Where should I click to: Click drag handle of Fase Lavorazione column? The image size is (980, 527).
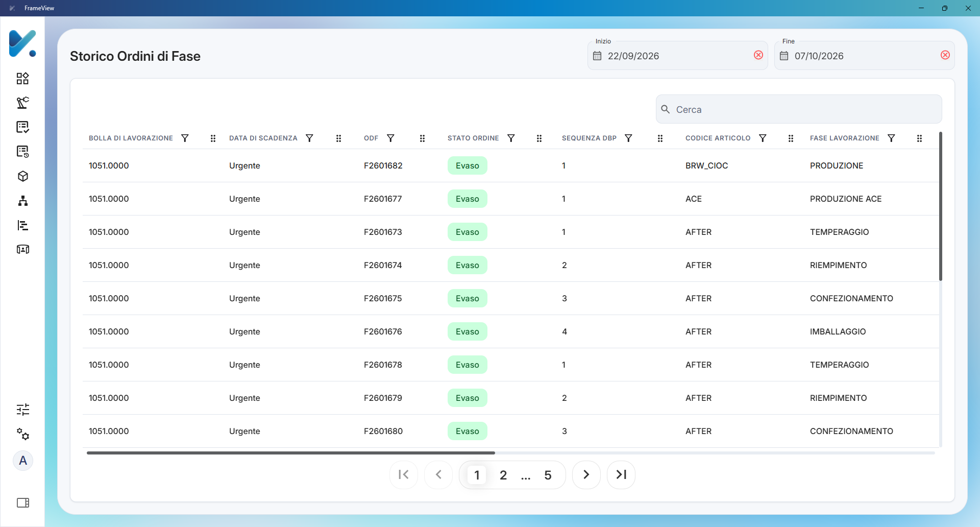coord(919,138)
